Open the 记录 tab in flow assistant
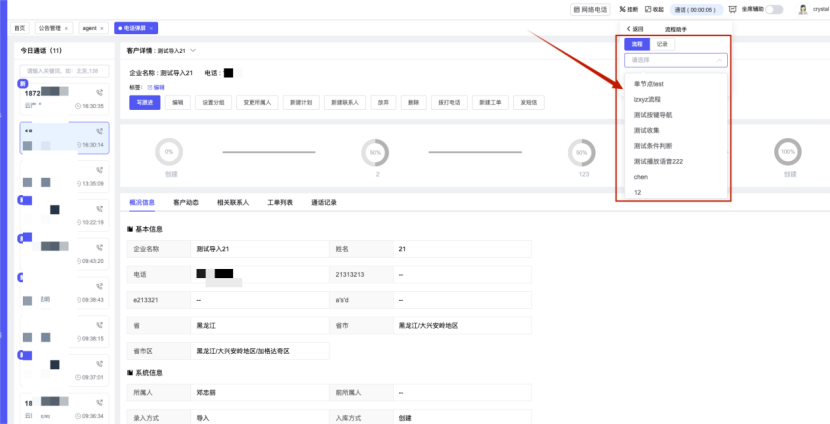 click(x=662, y=44)
